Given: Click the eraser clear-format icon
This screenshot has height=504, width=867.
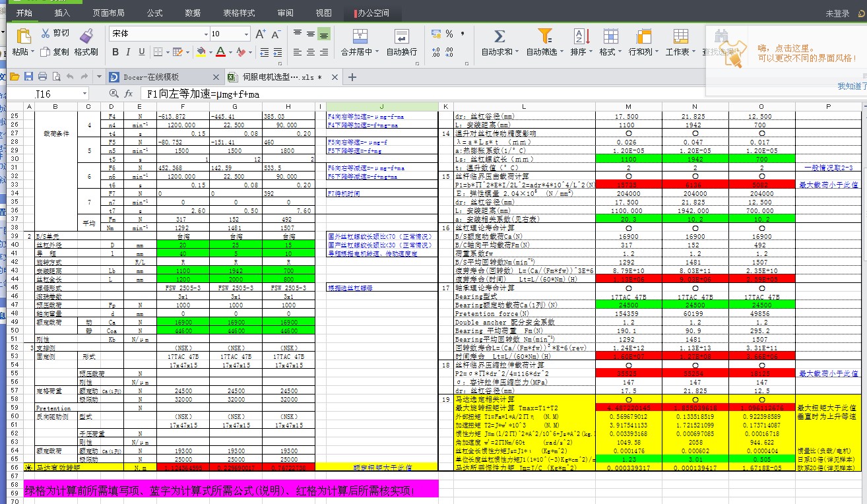Looking at the screenshot, I should click(x=240, y=52).
